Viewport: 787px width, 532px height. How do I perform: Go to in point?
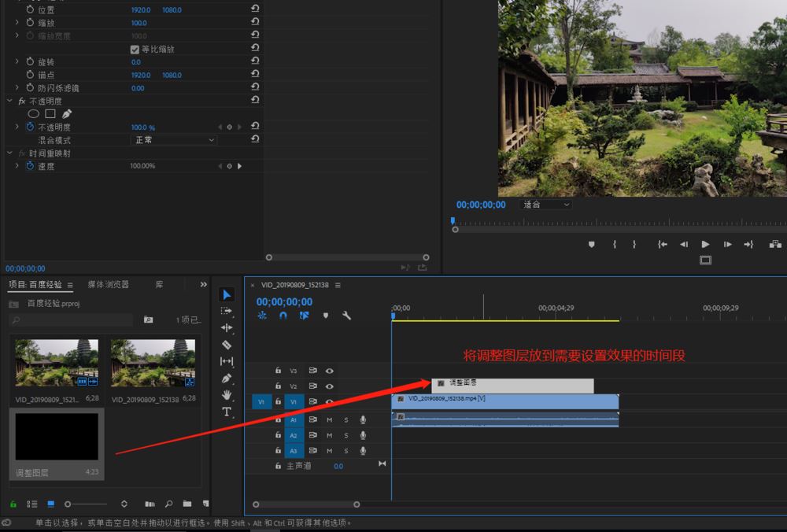[x=663, y=245]
